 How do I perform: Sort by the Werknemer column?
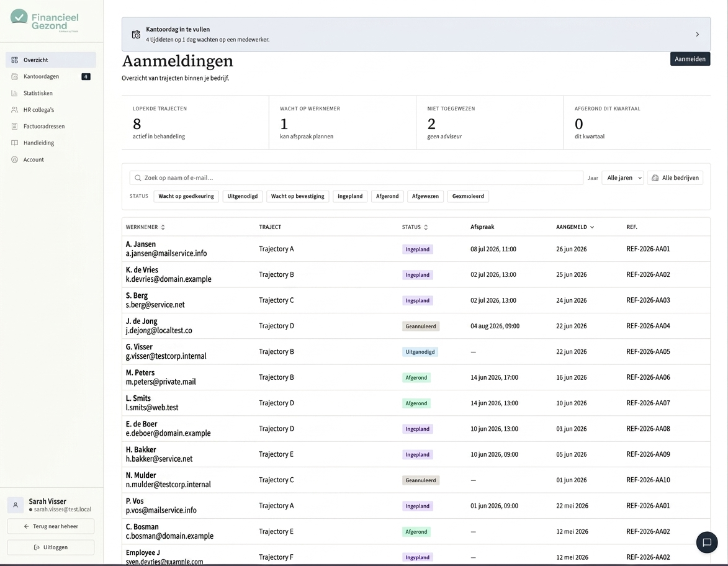[x=145, y=227]
